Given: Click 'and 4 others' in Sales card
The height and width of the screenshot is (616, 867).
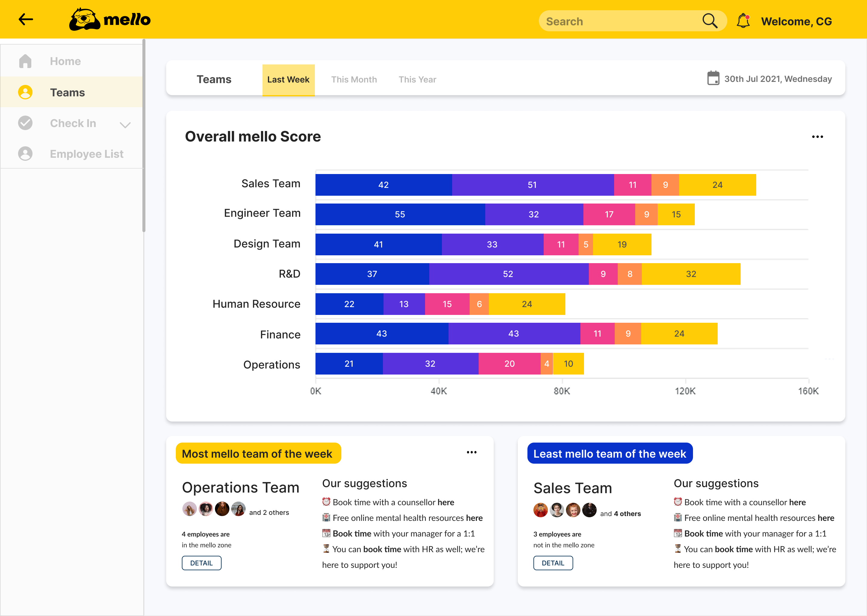Looking at the screenshot, I should pos(620,514).
